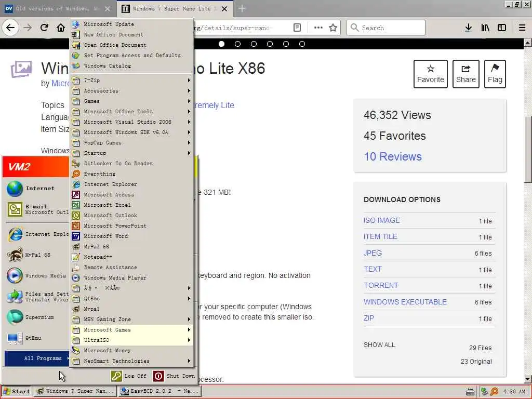The width and height of the screenshot is (532, 399).
Task: Select the fifth carousel dot
Action: pyautogui.click(x=286, y=44)
